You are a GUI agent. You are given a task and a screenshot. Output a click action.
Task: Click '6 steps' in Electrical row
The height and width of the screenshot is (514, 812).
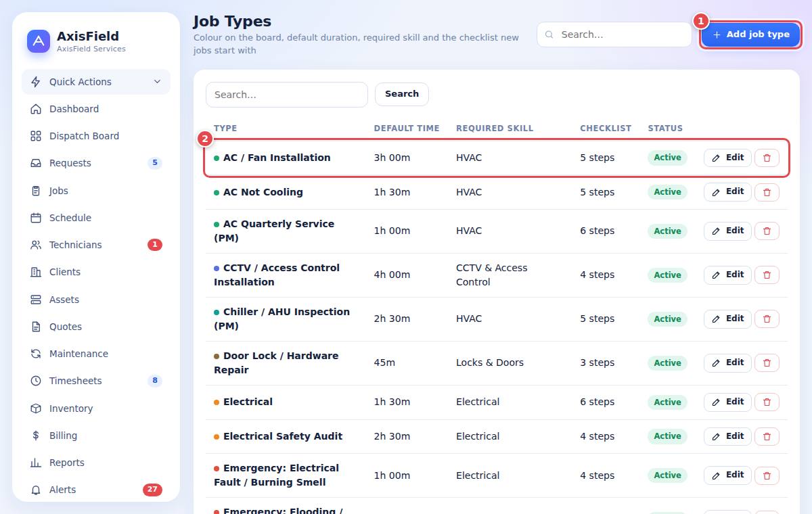point(597,402)
